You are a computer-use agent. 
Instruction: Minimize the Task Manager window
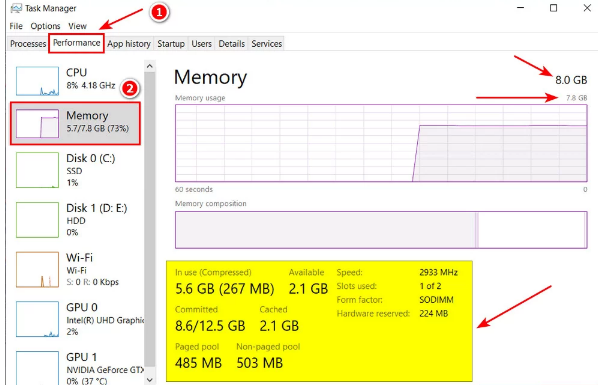(x=520, y=8)
